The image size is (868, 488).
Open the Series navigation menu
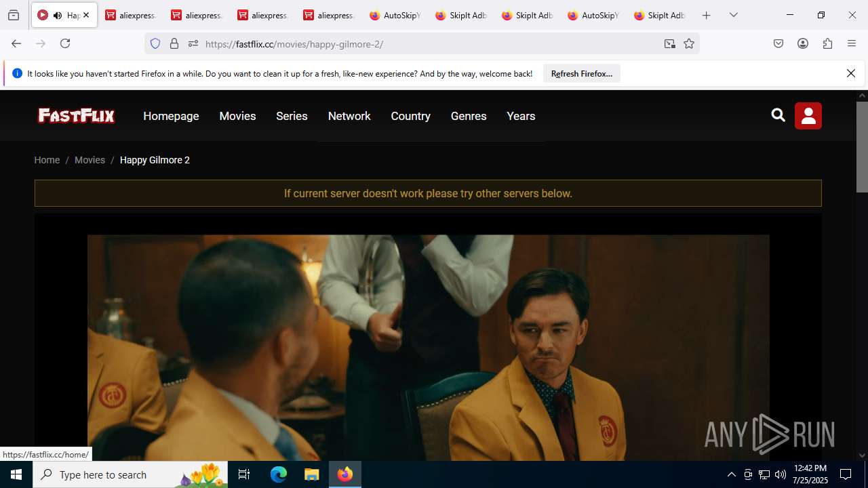coord(292,116)
